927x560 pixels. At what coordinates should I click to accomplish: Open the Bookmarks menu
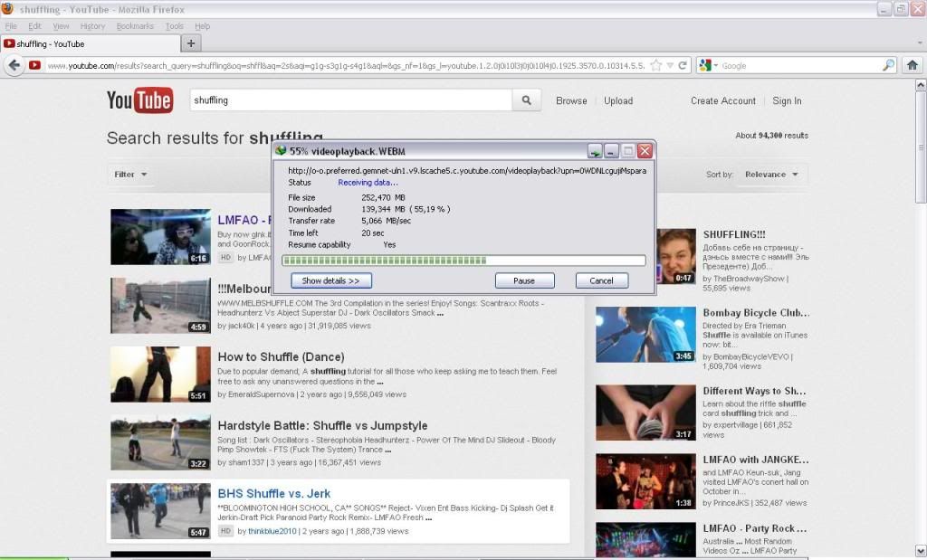coord(135,26)
